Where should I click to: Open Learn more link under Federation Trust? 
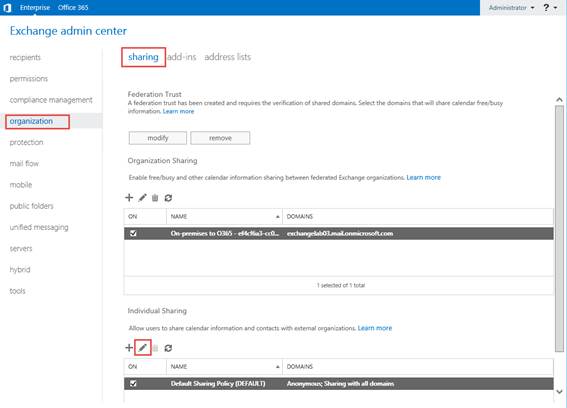pyautogui.click(x=178, y=111)
